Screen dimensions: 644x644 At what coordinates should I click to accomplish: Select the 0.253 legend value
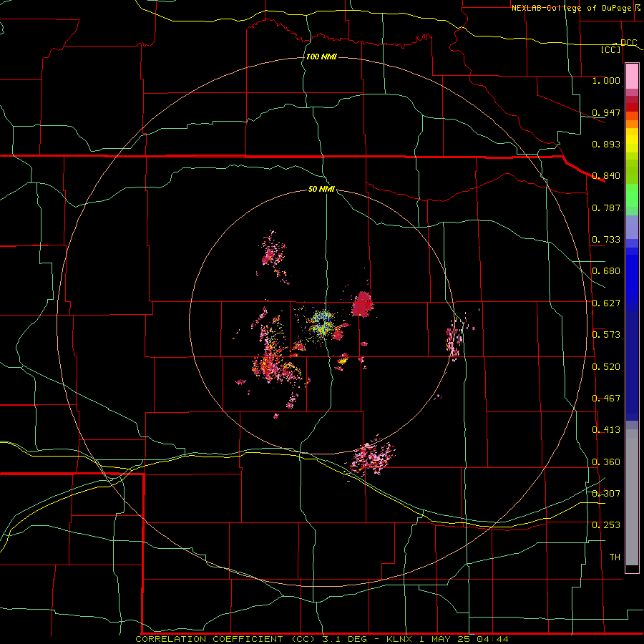(606, 525)
